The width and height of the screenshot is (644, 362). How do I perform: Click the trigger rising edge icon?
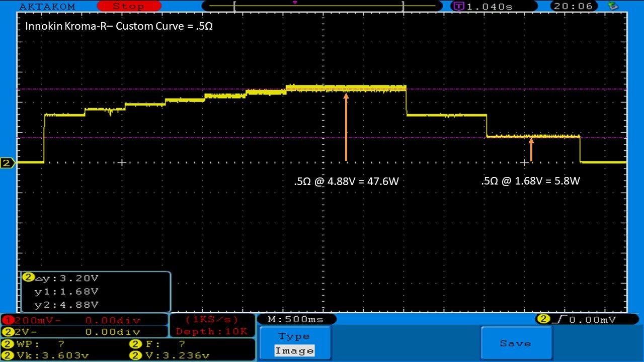[556, 319]
